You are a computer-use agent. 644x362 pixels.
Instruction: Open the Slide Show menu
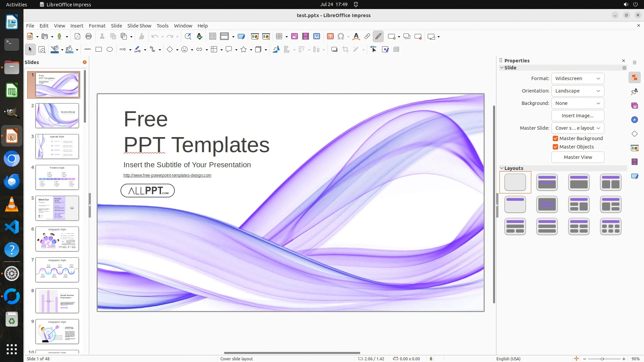coord(139,26)
